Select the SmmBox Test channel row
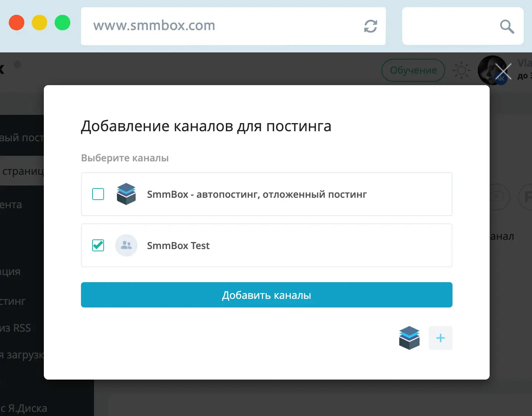The width and height of the screenshot is (532, 416). (266, 245)
